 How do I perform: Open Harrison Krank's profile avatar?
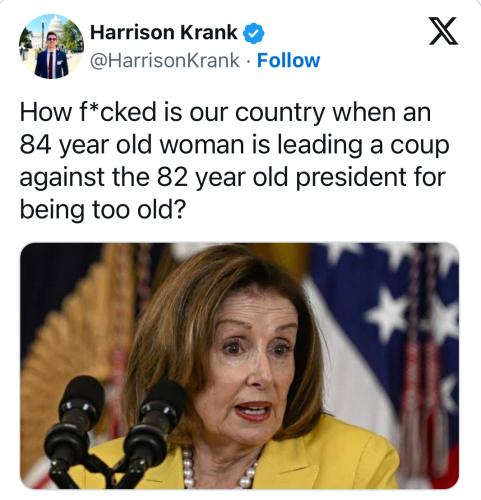coord(51,46)
